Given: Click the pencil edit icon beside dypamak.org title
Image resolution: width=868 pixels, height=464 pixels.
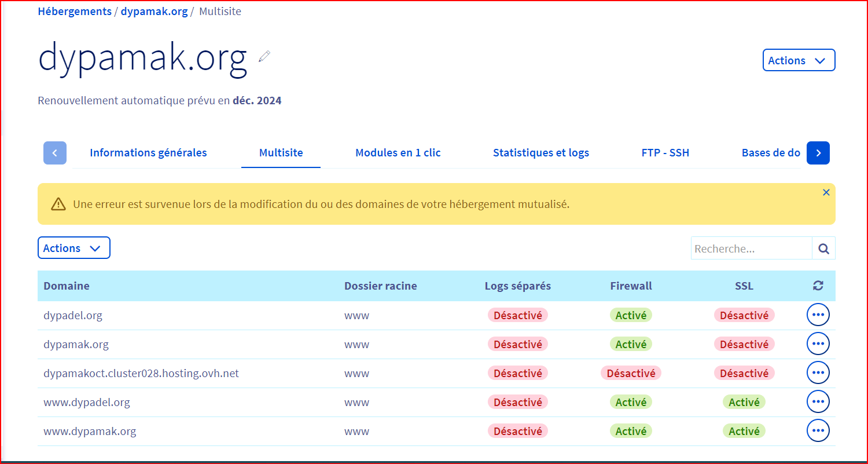Looking at the screenshot, I should [x=264, y=56].
